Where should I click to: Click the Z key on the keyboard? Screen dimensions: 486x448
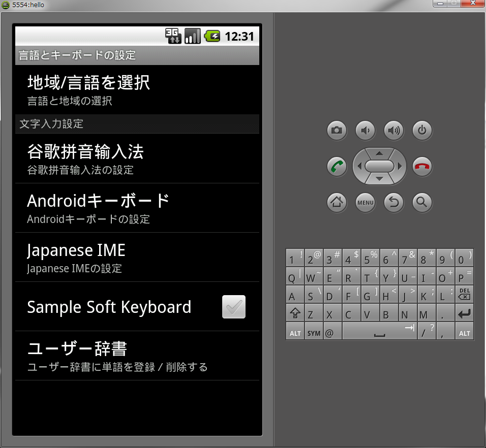coord(314,312)
